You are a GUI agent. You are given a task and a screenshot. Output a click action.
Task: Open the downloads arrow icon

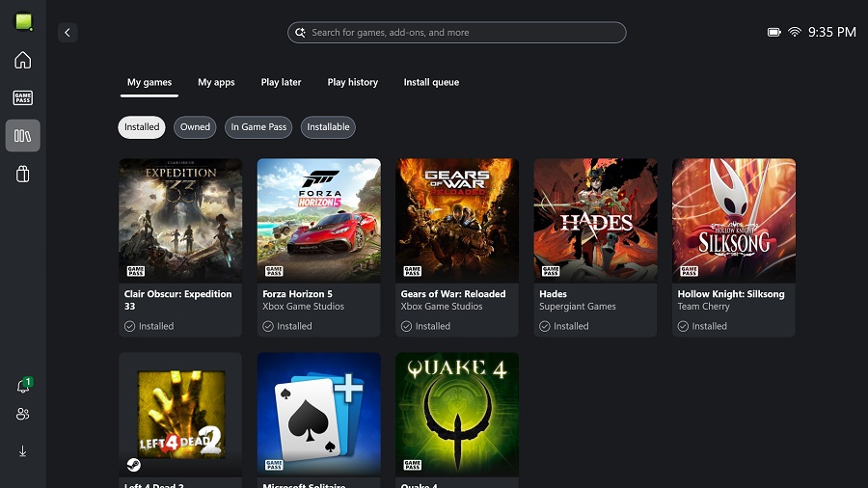coord(22,450)
